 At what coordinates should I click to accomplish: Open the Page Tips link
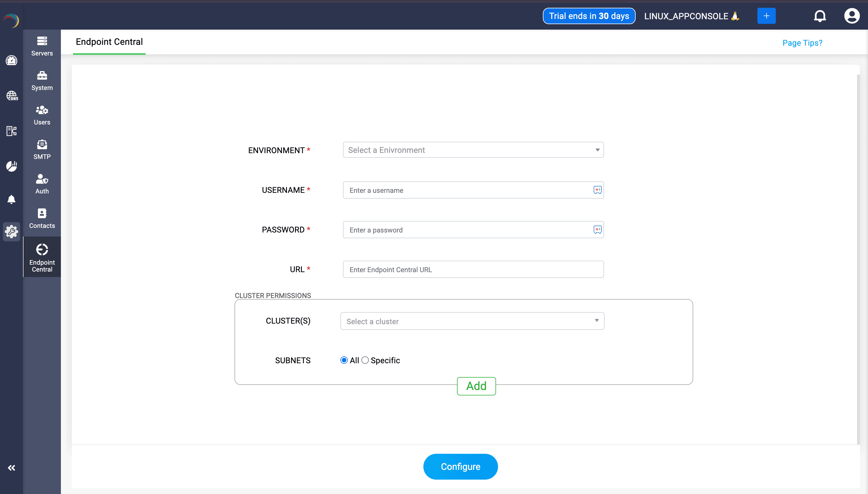802,43
